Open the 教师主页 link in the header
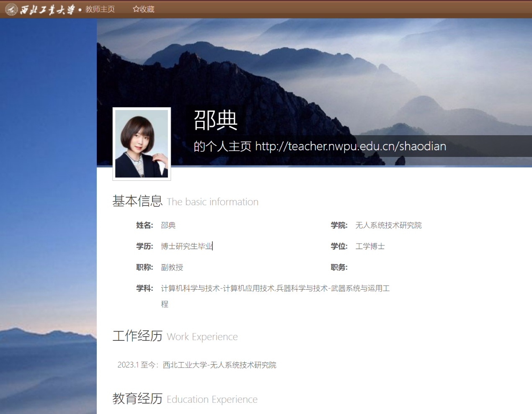This screenshot has width=532, height=414. pos(100,9)
